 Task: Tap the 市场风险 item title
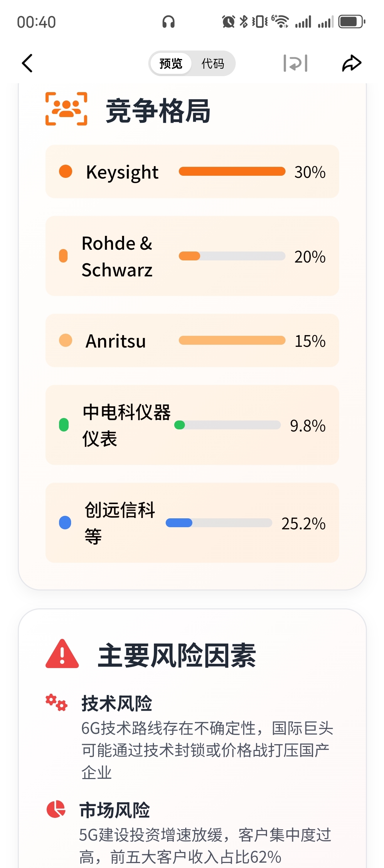point(114,810)
